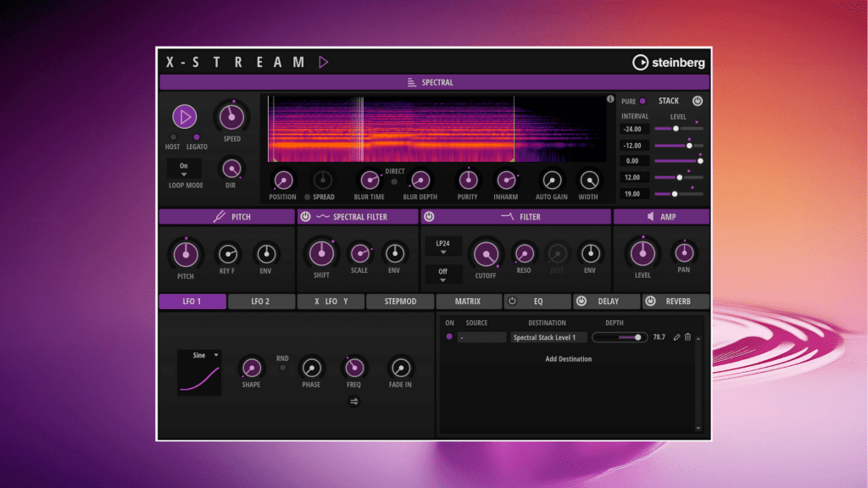Click the Steinberg logo
The width and height of the screenshot is (868, 488).
point(669,62)
